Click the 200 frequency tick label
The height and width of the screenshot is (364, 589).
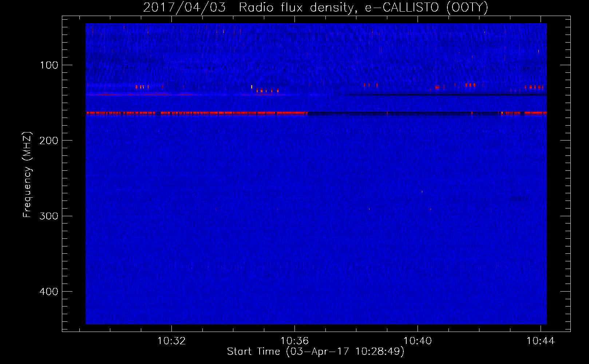[49, 141]
